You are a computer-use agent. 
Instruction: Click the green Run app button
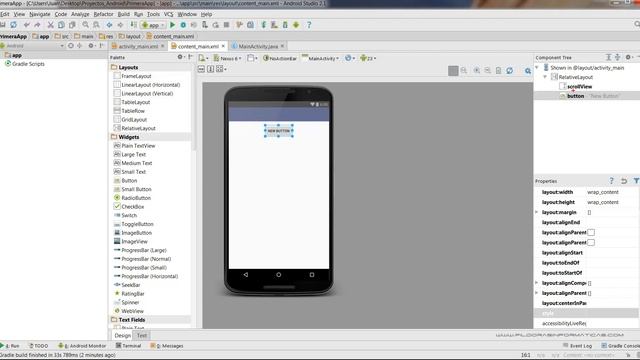click(172, 25)
